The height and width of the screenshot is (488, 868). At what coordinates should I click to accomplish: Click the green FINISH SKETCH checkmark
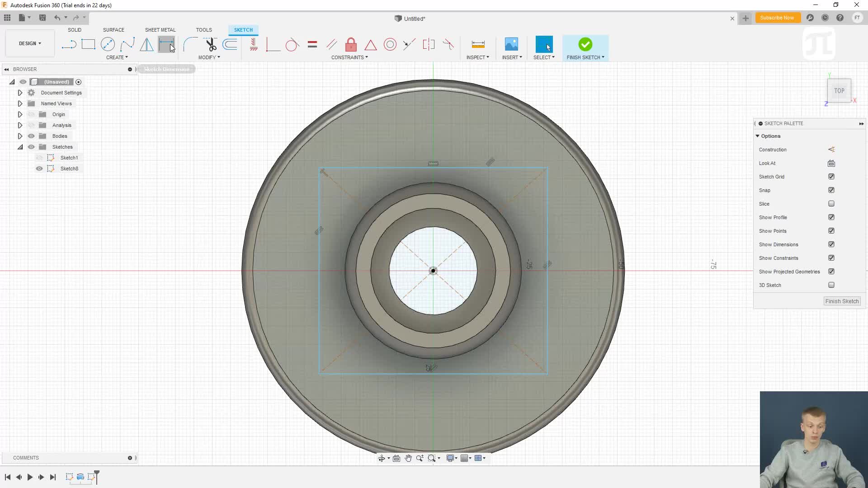tap(585, 44)
